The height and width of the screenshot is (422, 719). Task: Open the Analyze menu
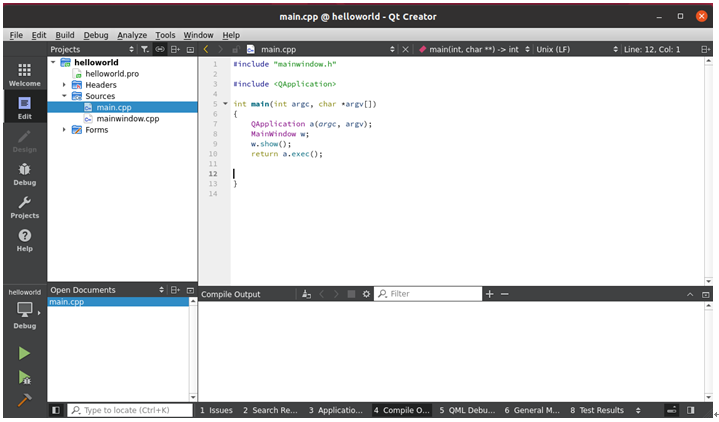[x=132, y=35]
